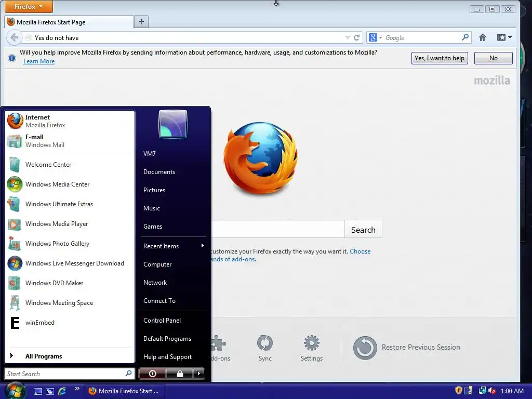The image size is (532, 399).
Task: Launch the winEmbed program
Action: click(x=70, y=322)
